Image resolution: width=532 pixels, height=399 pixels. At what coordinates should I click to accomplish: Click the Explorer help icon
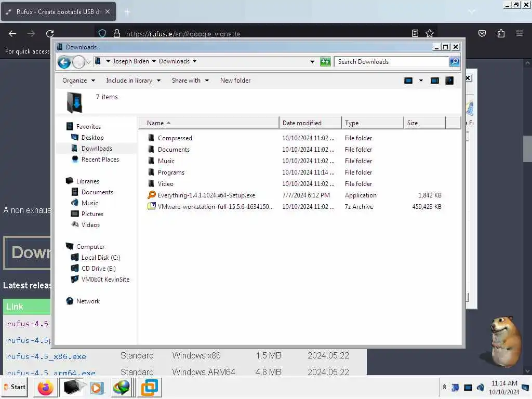click(x=449, y=81)
